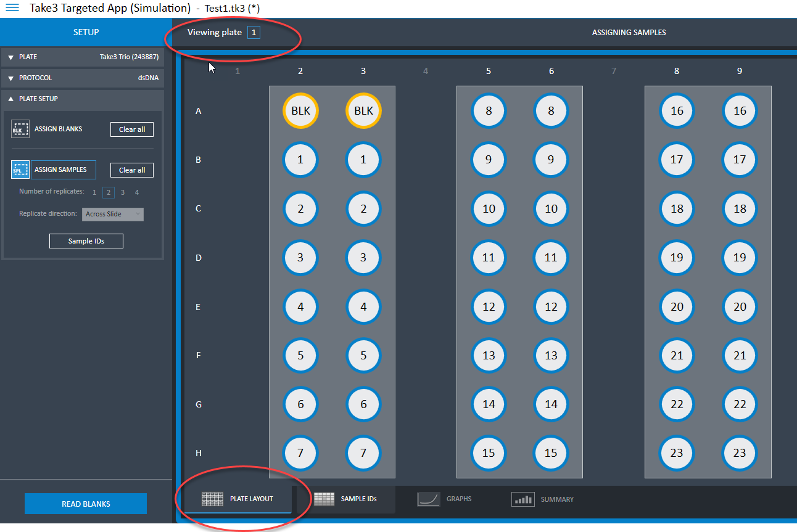Click the Summary bar chart icon
This screenshot has height=532, width=797.
click(x=522, y=499)
